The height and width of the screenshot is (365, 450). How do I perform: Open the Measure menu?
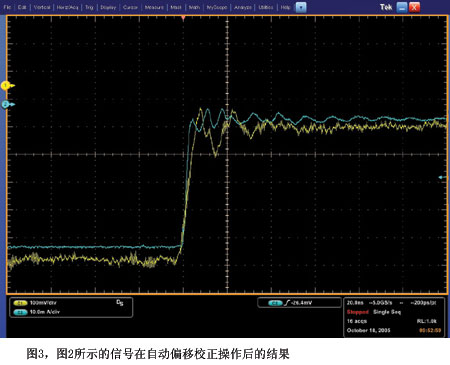point(154,7)
